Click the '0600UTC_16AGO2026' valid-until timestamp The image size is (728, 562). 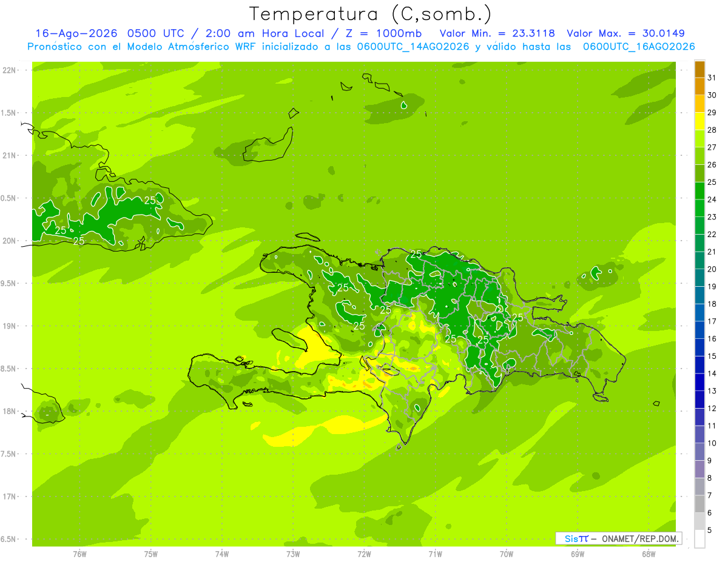point(639,47)
